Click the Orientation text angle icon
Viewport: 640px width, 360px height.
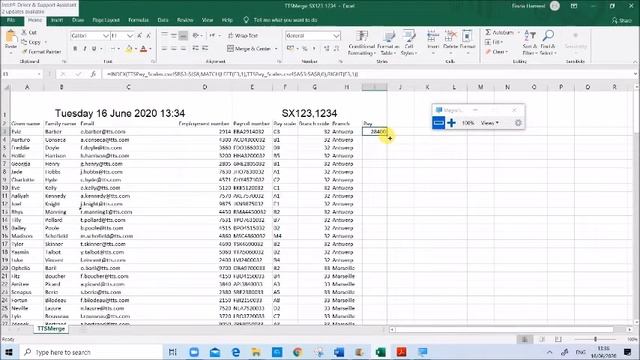197,36
